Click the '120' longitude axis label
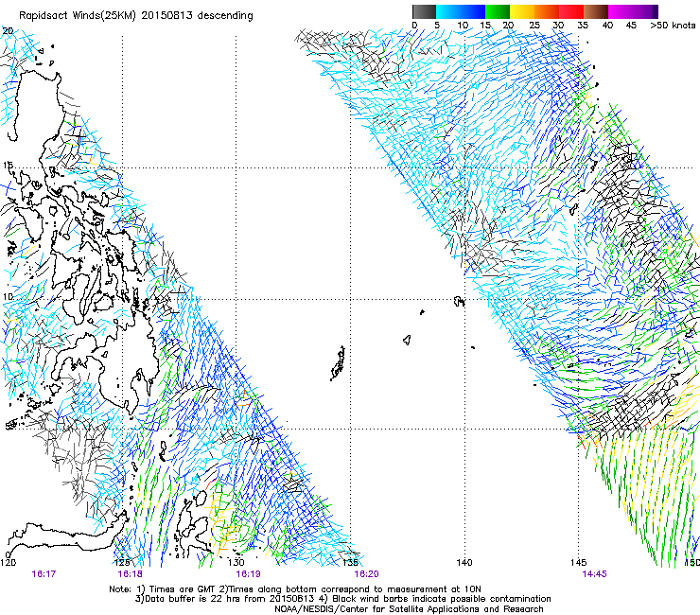This screenshot has width=700, height=615. [8, 562]
